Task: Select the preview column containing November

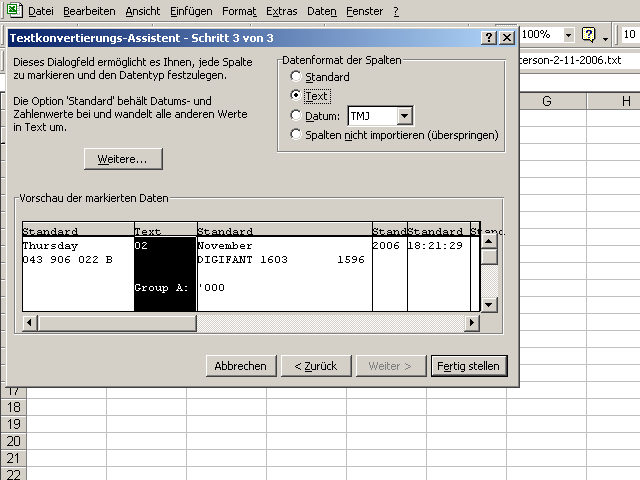Action: click(x=284, y=267)
